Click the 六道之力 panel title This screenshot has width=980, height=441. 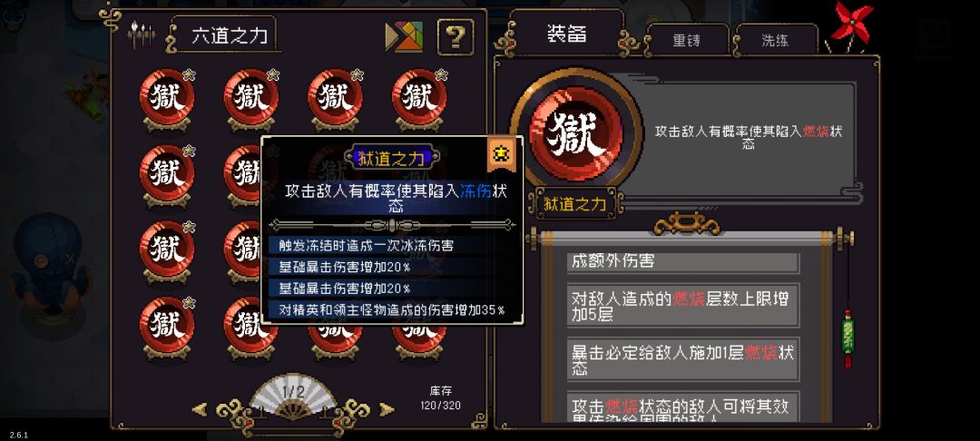tap(229, 35)
